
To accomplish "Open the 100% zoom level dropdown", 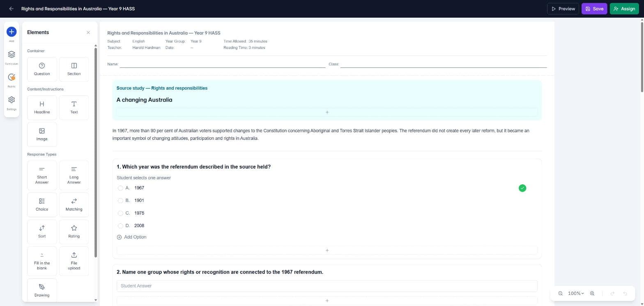I will (576, 293).
